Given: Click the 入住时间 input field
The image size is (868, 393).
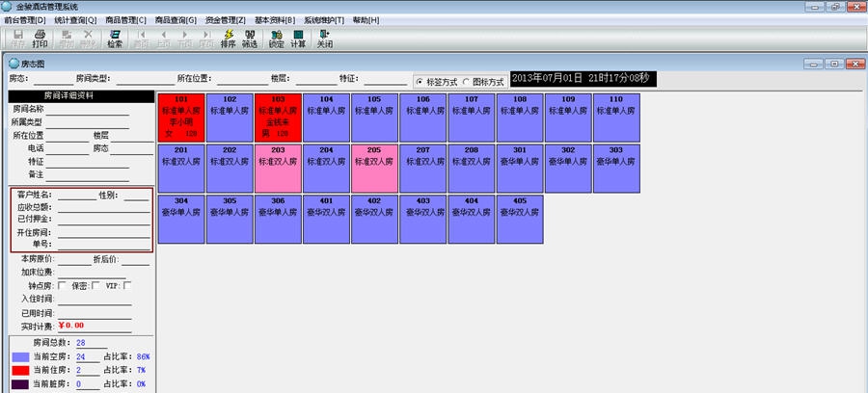Looking at the screenshot, I should 95,299.
